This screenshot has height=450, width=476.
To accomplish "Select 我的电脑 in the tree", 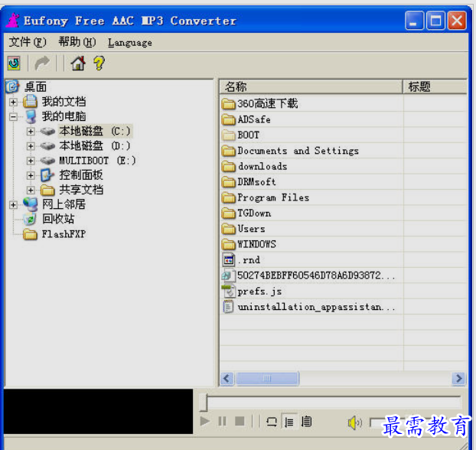I will click(x=64, y=116).
